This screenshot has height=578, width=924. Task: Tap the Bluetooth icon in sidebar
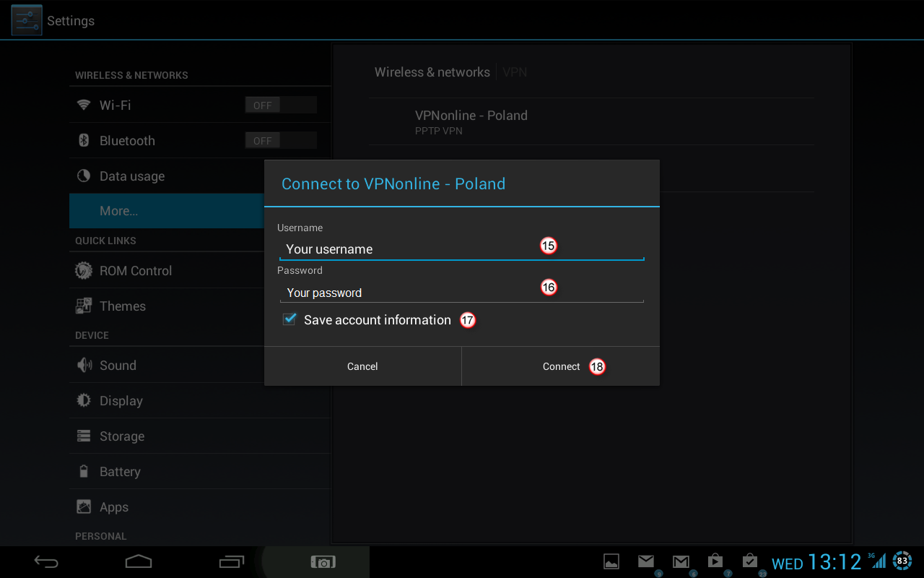click(84, 140)
